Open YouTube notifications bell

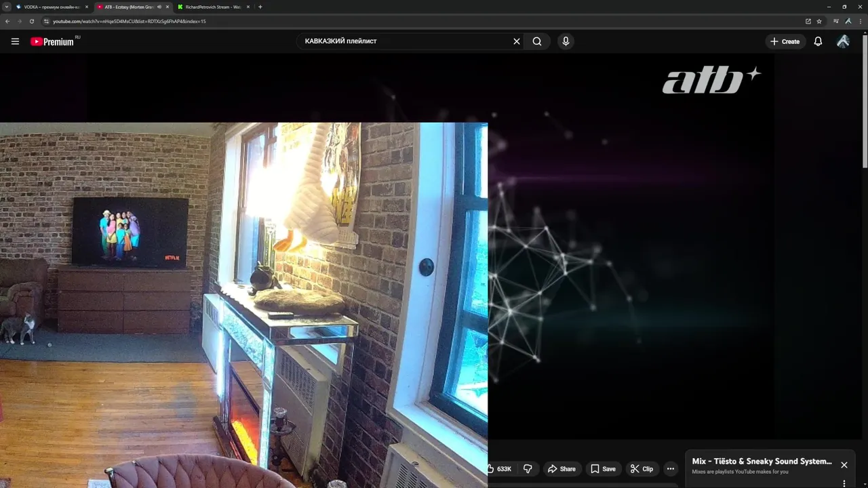(x=818, y=41)
